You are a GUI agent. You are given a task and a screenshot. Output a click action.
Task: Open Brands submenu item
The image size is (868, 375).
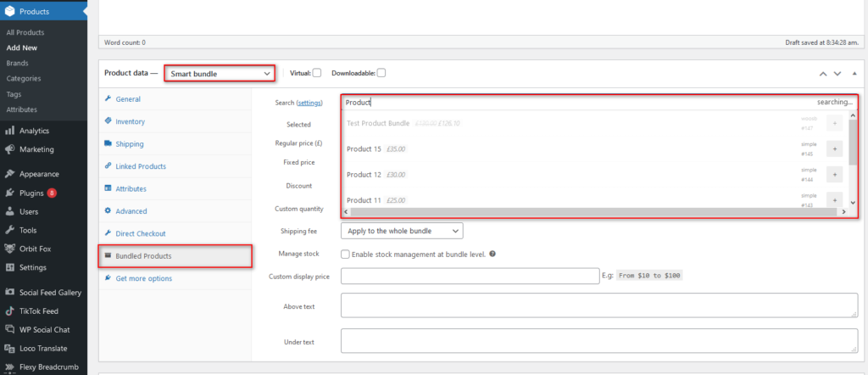[17, 63]
